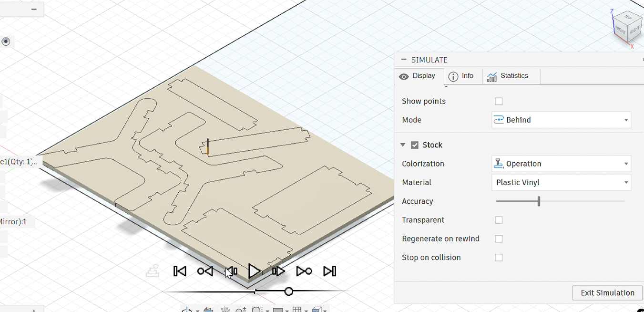Open the Viewports layout icon
644x312 pixels.
pyautogui.click(x=317, y=310)
